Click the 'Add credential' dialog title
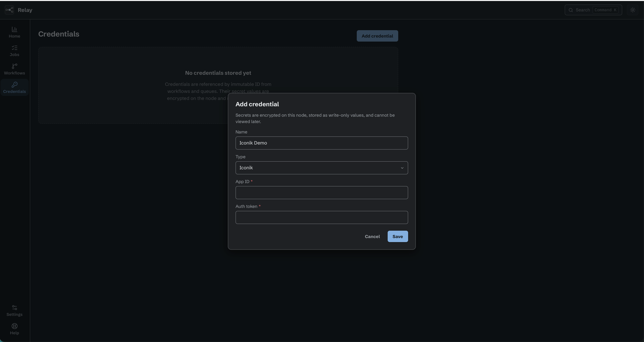This screenshot has height=342, width=644. (x=257, y=104)
